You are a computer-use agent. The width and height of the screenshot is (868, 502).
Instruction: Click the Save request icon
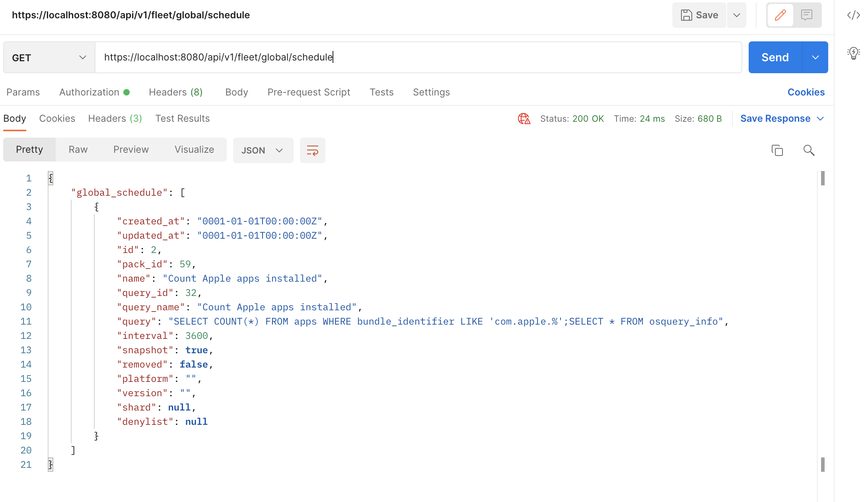[699, 15]
